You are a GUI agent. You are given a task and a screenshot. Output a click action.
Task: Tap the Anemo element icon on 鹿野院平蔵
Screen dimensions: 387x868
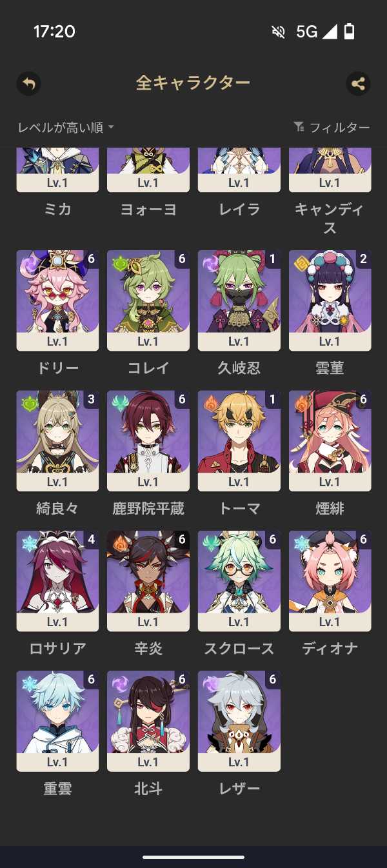coord(120,404)
